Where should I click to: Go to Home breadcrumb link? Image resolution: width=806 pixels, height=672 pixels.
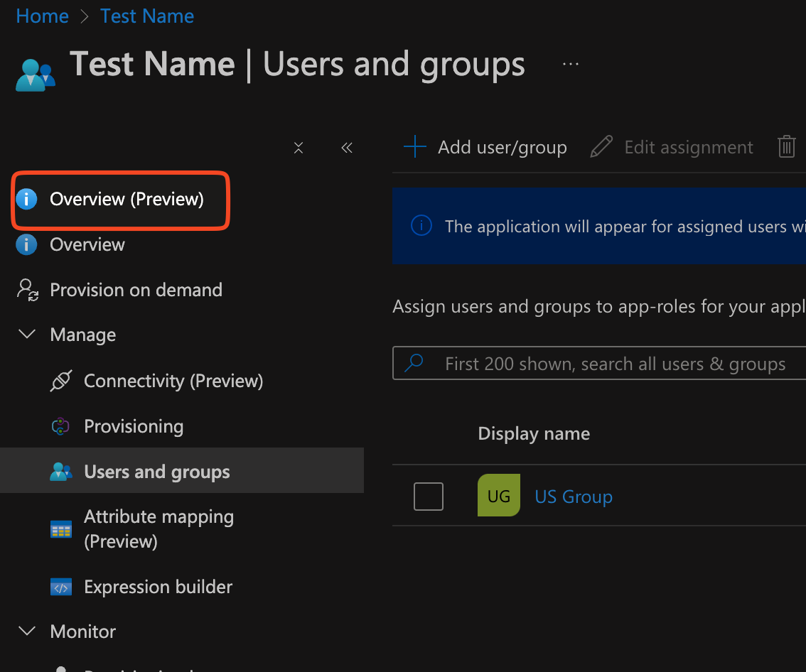[42, 16]
